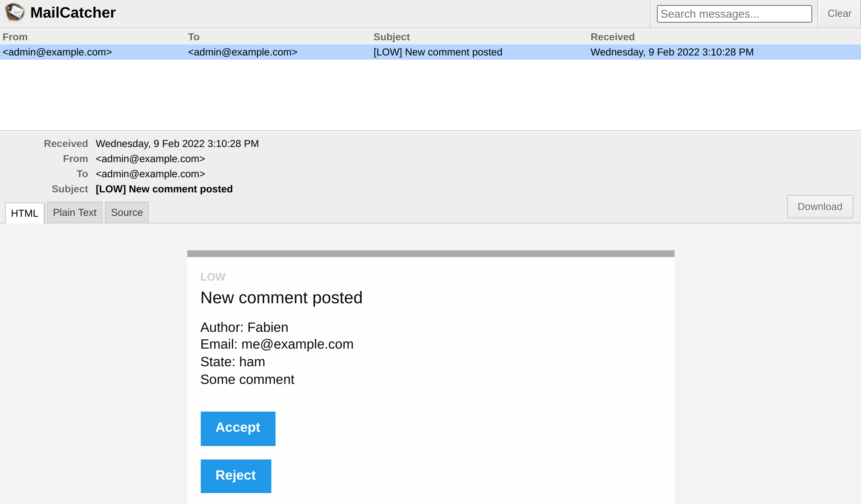Click the recipient address in message details
The width and height of the screenshot is (861, 504).
[x=150, y=174]
